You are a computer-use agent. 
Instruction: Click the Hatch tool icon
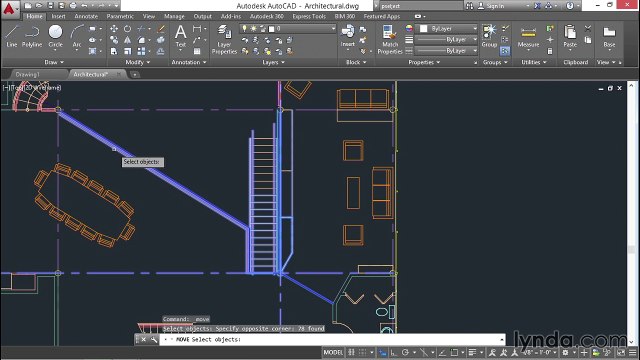93,51
